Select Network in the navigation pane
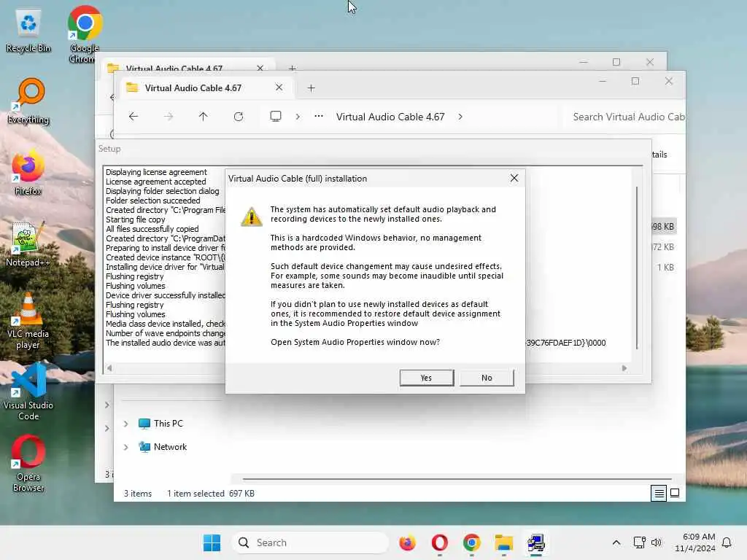747x560 pixels. 163,447
